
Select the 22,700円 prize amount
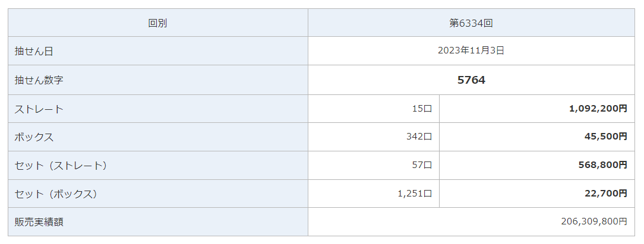tap(605, 194)
